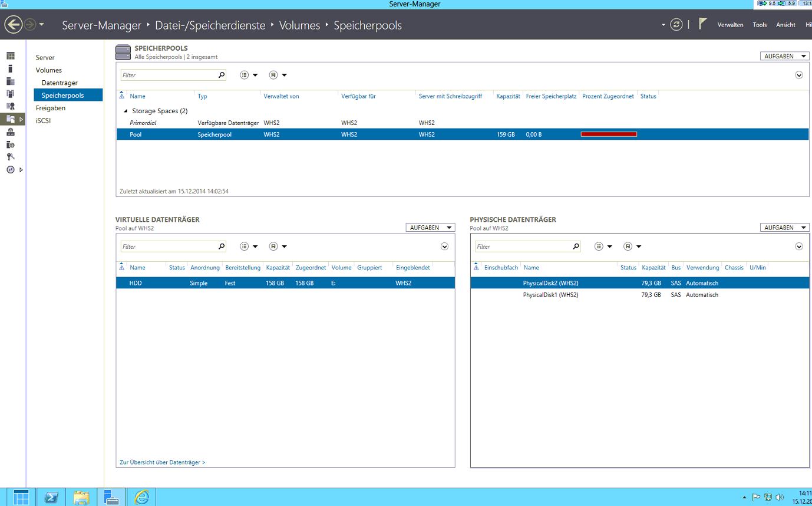Image resolution: width=812 pixels, height=506 pixels.
Task: Open File Explorer from the taskbar
Action: [81, 497]
